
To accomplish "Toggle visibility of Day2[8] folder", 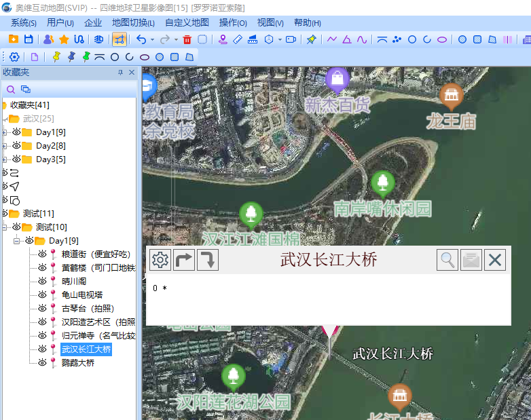I will click(x=17, y=146).
